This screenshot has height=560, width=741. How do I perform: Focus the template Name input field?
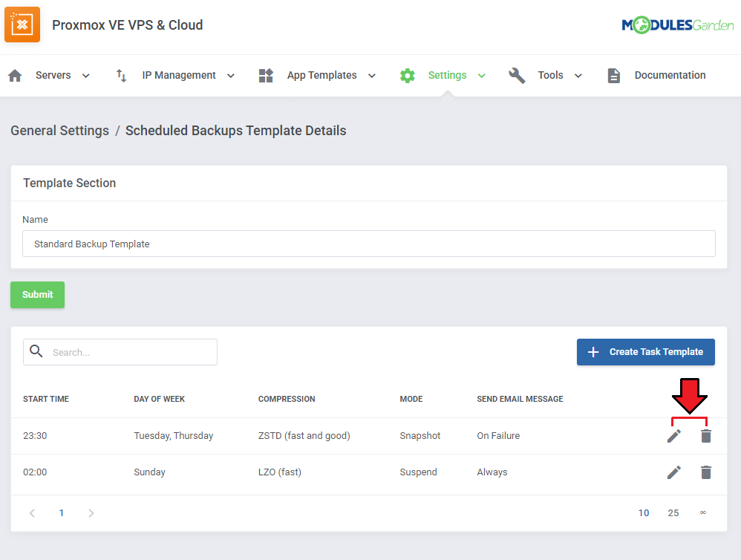[x=368, y=244]
